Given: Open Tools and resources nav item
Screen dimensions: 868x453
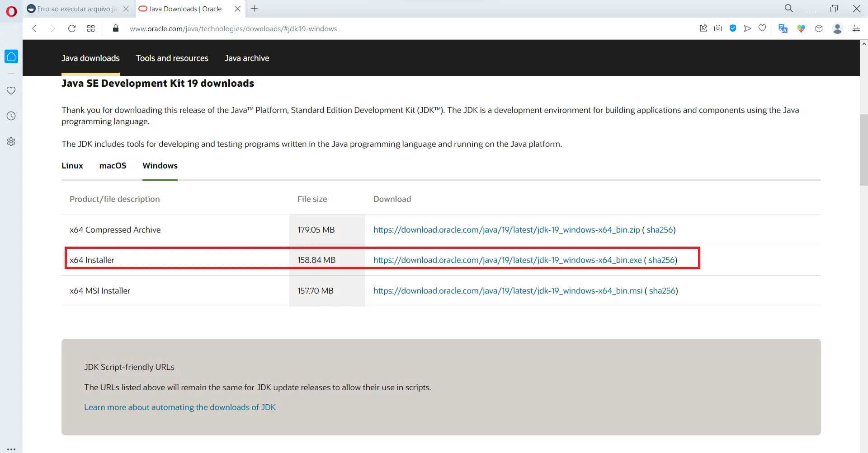Looking at the screenshot, I should coord(172,58).
